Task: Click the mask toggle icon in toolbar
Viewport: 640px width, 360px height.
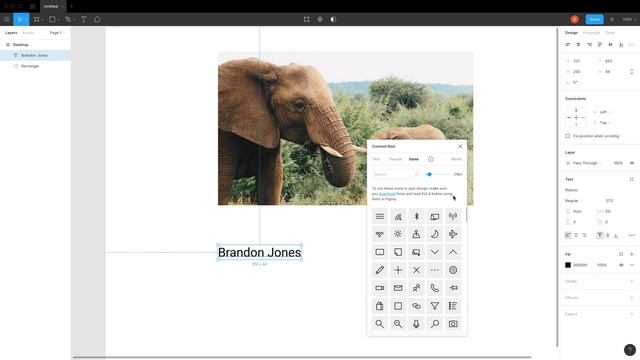Action: click(333, 19)
